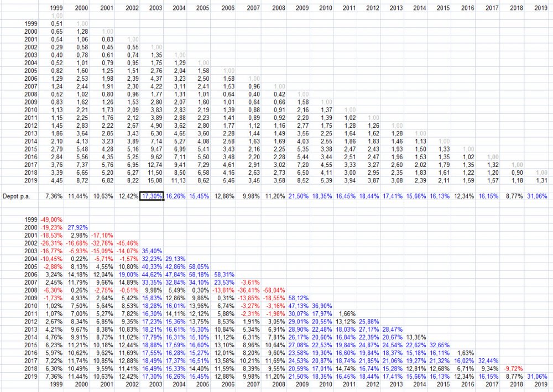Screen dimensions: 553x392
Task: Select the 1,63% cell in the 2016 row
Action: [x=466, y=353]
